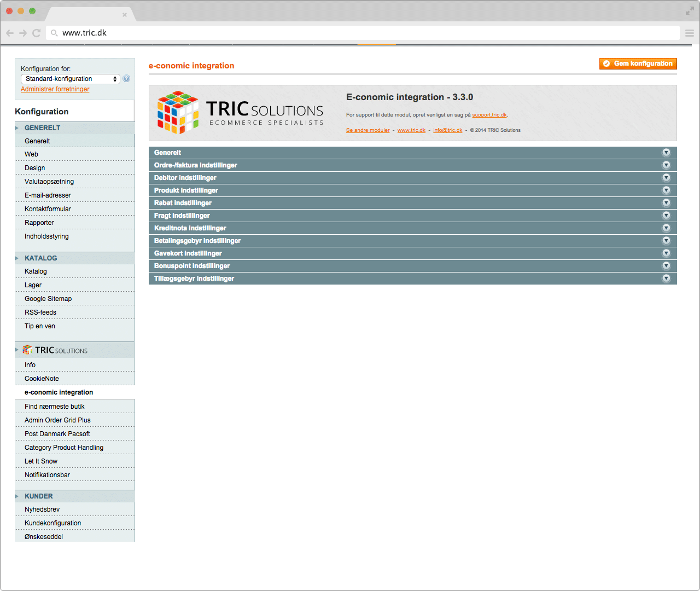Open Web configuration in sidebar
The image size is (700, 591).
[x=74, y=154]
